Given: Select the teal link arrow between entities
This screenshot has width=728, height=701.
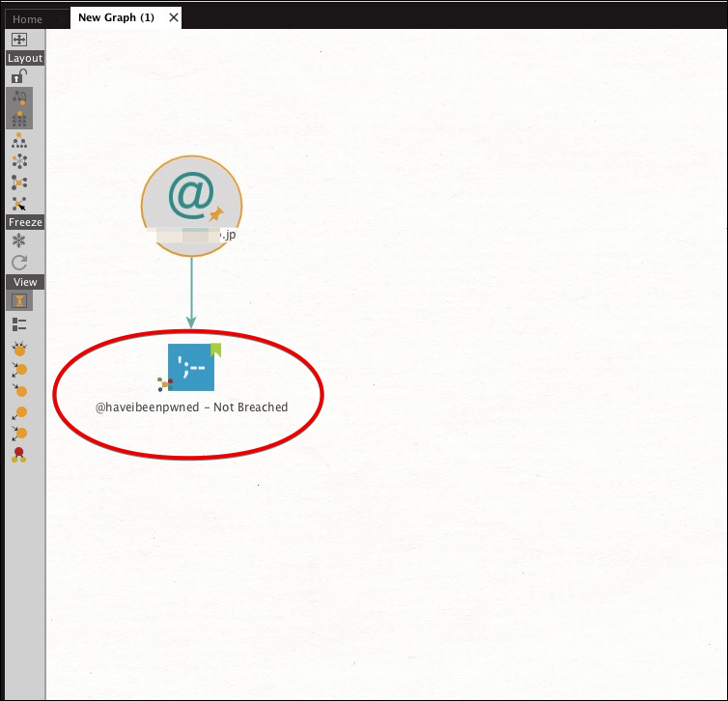Looking at the screenshot, I should click(x=191, y=293).
